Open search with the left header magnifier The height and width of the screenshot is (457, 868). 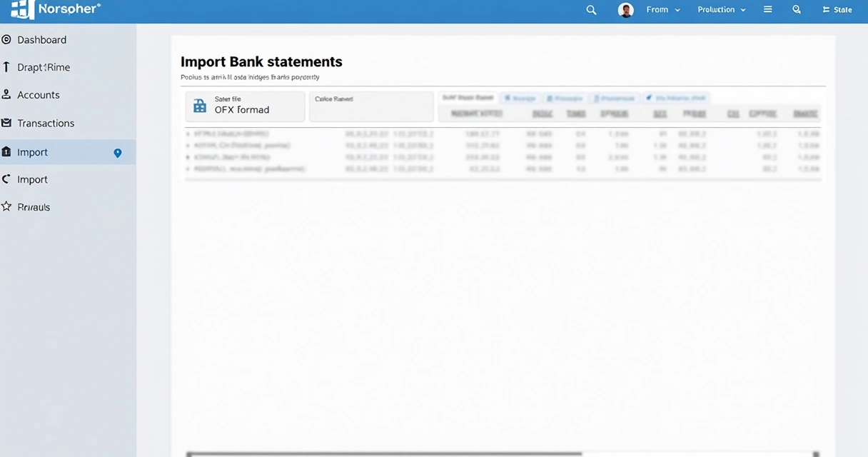(591, 10)
